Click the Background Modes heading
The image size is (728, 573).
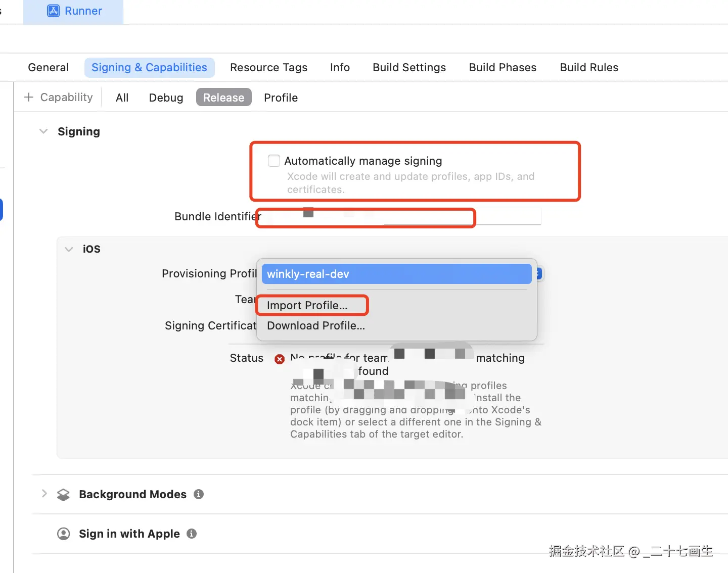pyautogui.click(x=132, y=495)
